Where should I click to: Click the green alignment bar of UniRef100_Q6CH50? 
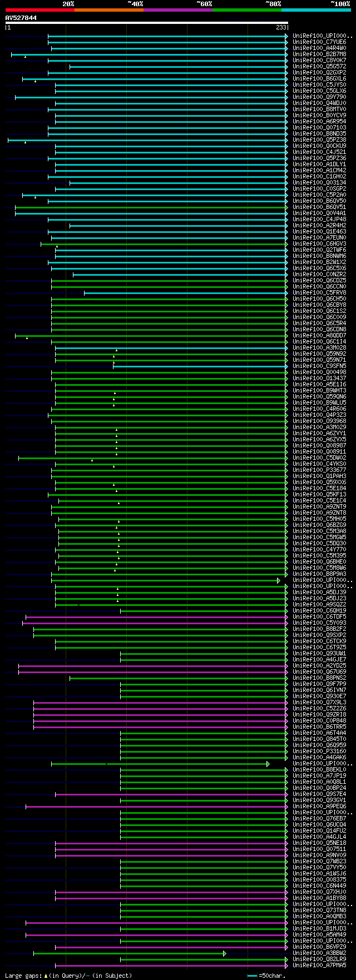point(170,299)
